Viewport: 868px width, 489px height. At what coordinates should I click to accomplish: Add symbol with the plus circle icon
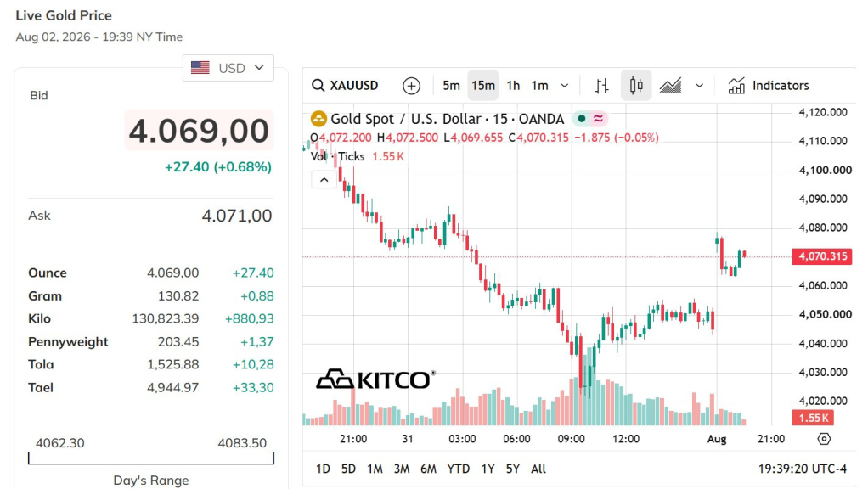411,86
